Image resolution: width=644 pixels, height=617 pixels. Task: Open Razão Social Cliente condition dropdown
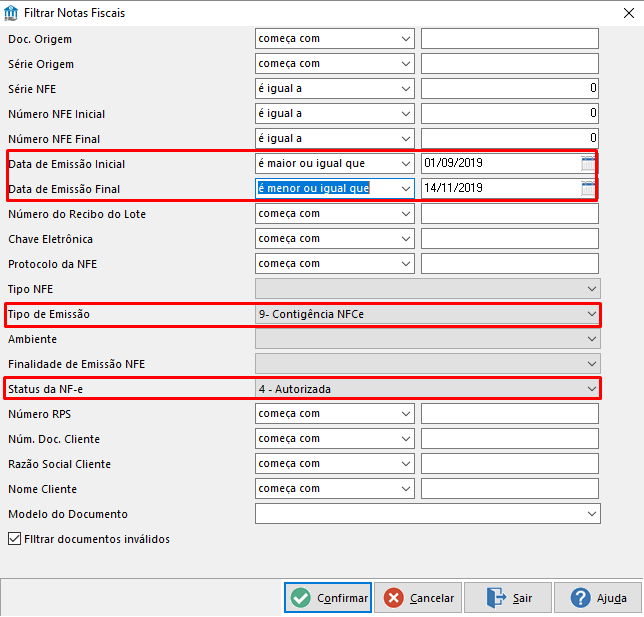point(335,464)
